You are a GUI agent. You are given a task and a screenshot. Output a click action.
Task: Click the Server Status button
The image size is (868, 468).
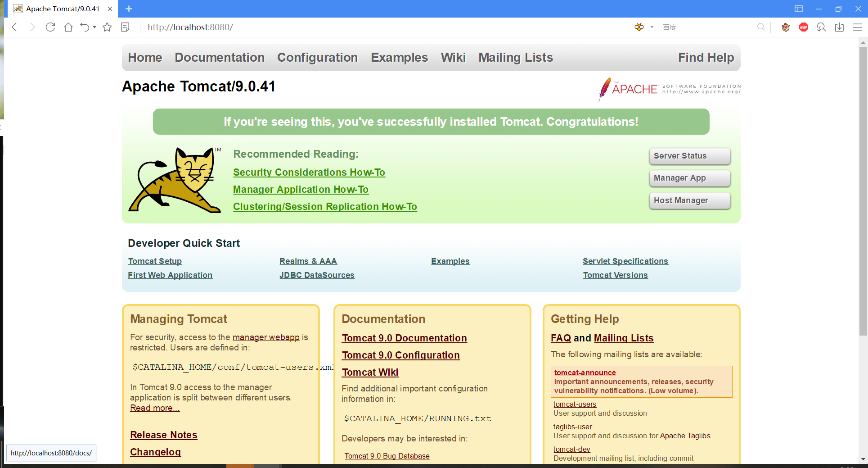click(x=689, y=156)
